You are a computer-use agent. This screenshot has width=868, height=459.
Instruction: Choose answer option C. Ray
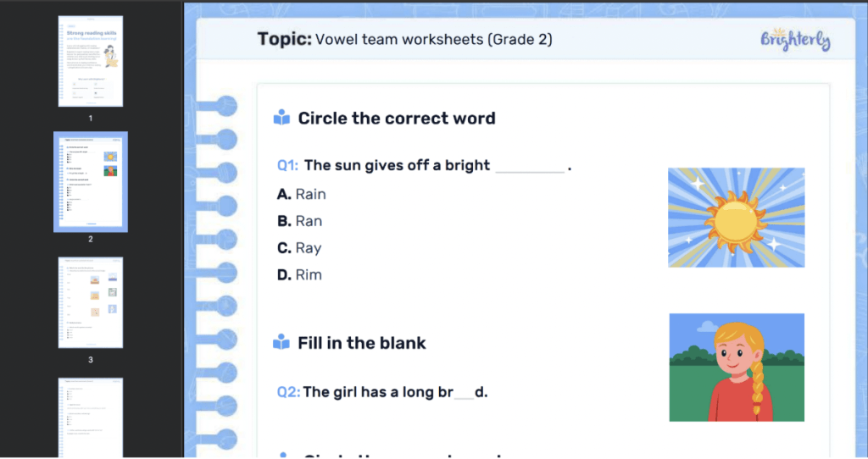(299, 248)
